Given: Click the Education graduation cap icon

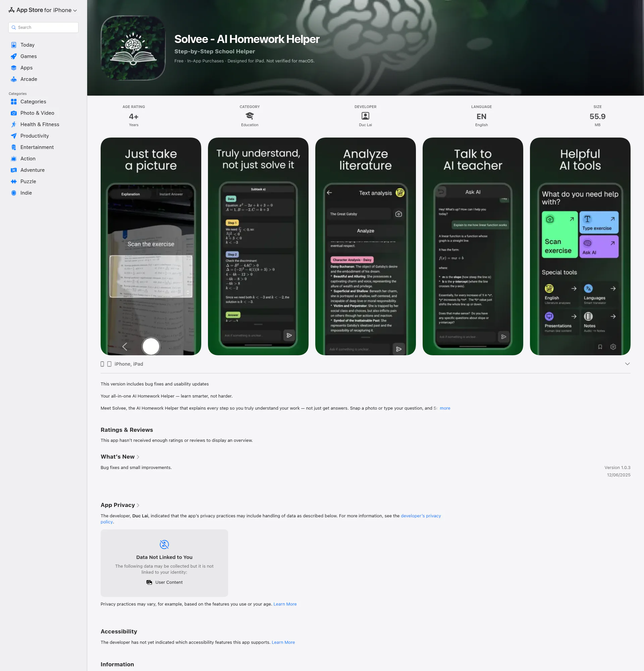Looking at the screenshot, I should [250, 116].
